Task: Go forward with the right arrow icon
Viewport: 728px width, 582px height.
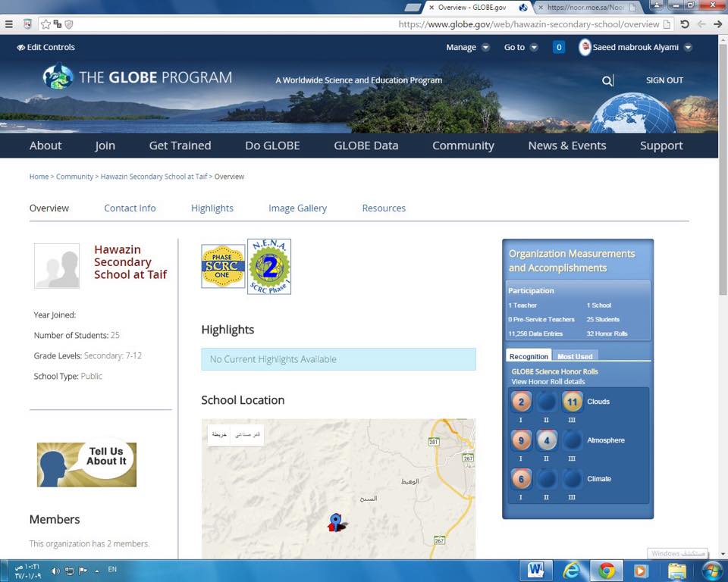Action: click(x=718, y=24)
